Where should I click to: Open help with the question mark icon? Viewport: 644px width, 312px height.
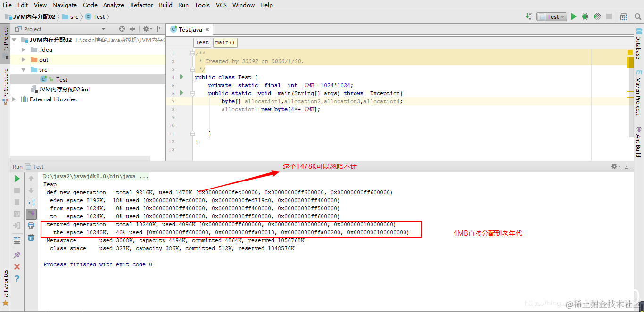coord(17,279)
